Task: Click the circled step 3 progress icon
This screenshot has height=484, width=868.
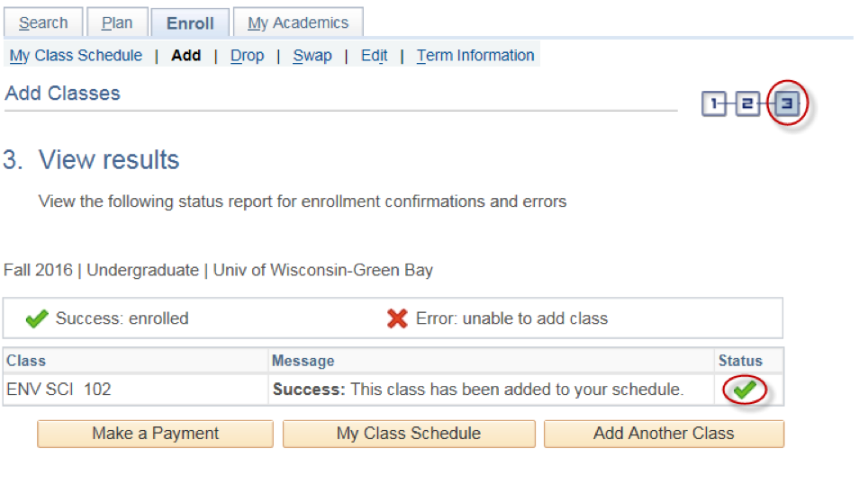Action: pyautogui.click(x=787, y=103)
